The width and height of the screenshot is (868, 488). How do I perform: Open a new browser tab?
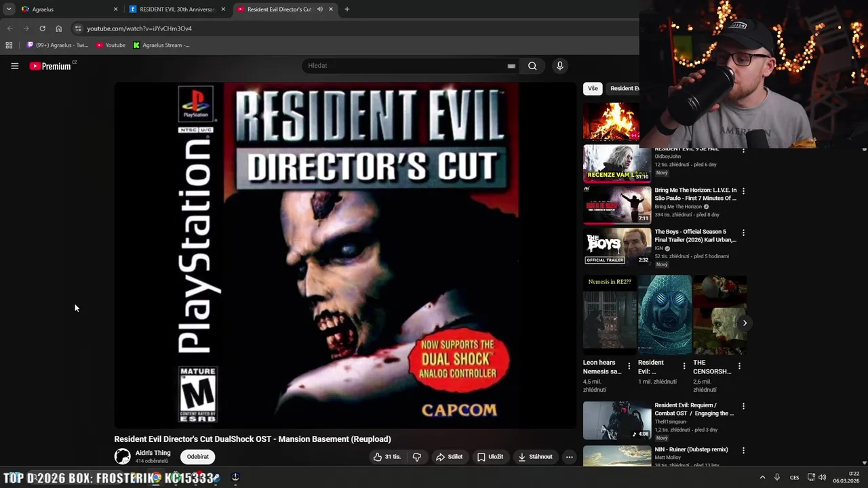[x=347, y=9]
